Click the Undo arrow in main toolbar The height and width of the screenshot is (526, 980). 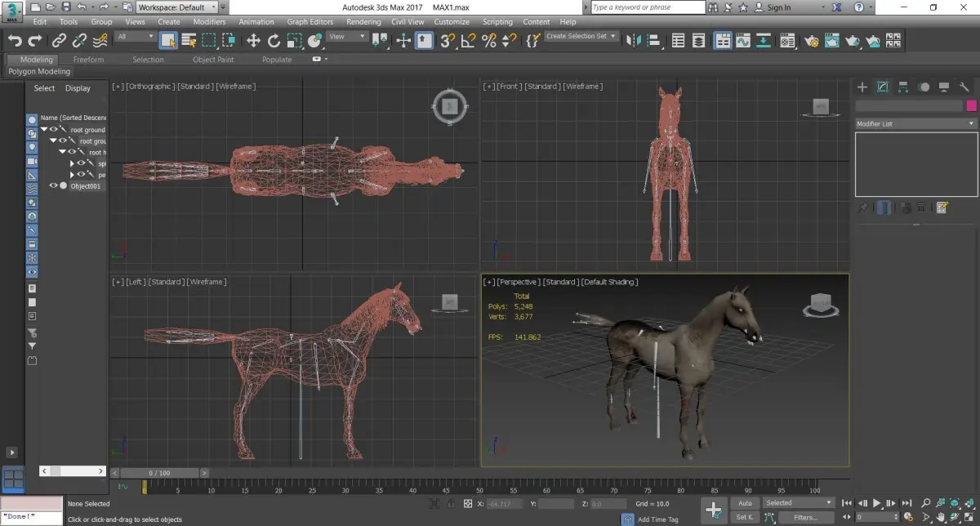point(15,40)
